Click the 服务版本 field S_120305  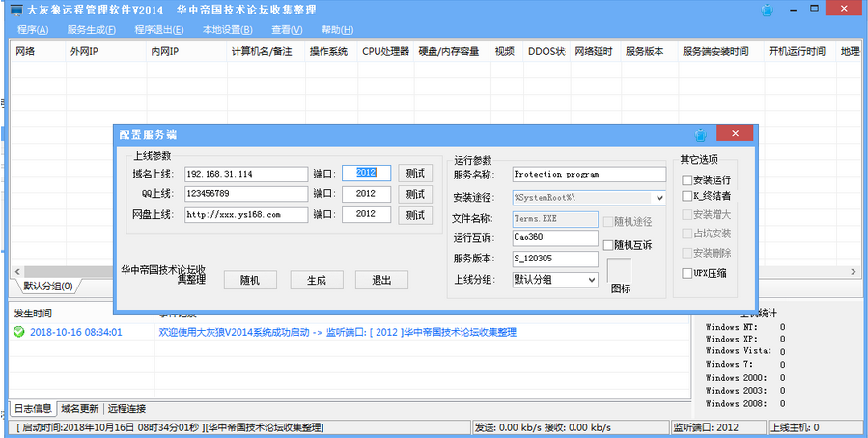[555, 259]
